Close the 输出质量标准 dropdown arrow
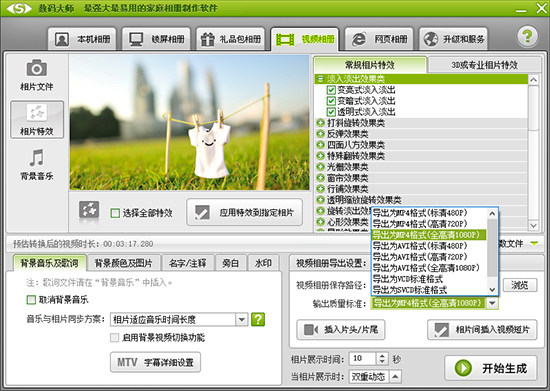This screenshot has height=391, width=550. [x=492, y=303]
